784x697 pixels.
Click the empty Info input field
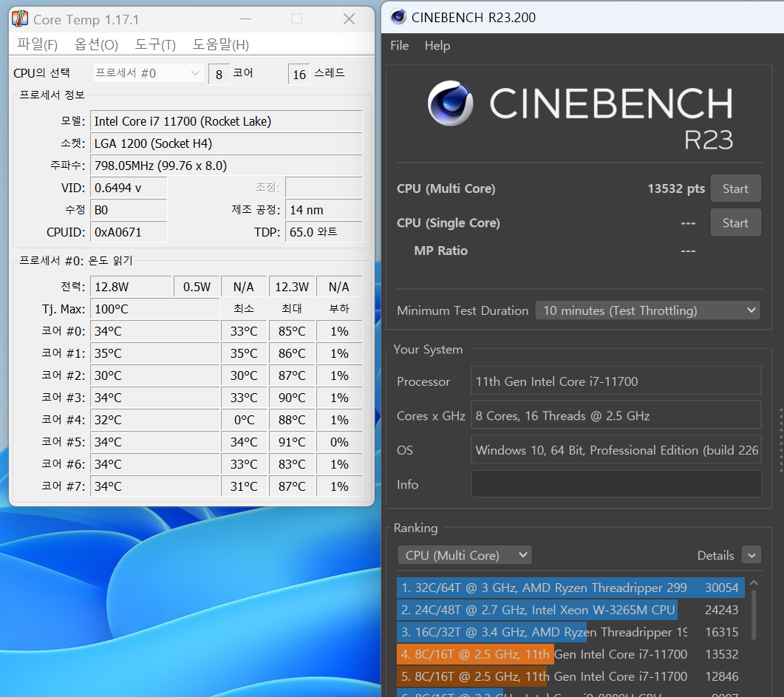pyautogui.click(x=616, y=484)
